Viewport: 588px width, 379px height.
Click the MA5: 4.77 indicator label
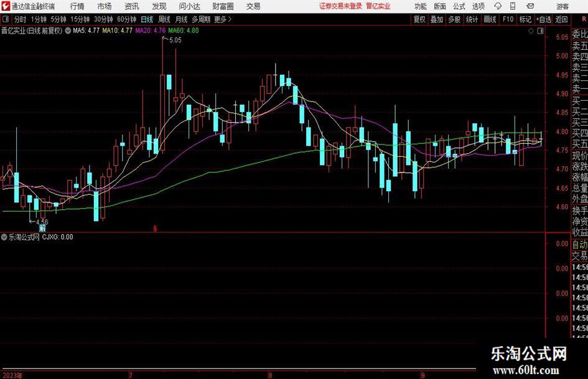click(x=86, y=30)
